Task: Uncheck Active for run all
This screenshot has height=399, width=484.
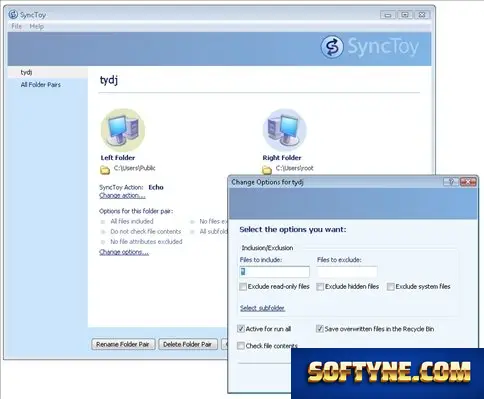Action: (241, 329)
